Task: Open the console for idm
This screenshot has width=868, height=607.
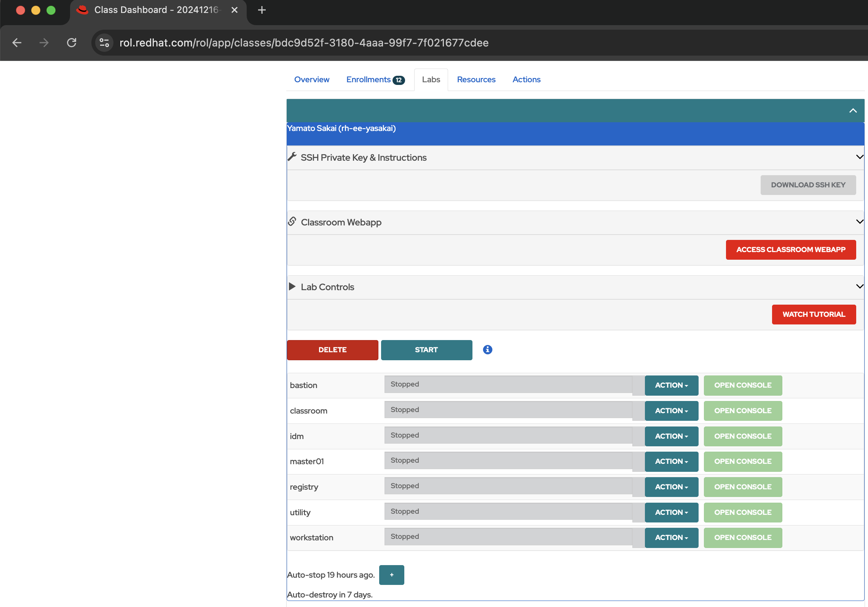Action: (742, 436)
